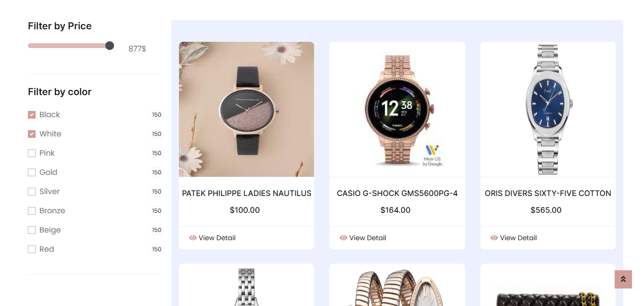Click the blue-dial Oris watch image
Screen dimensions: 644x306
548,110
